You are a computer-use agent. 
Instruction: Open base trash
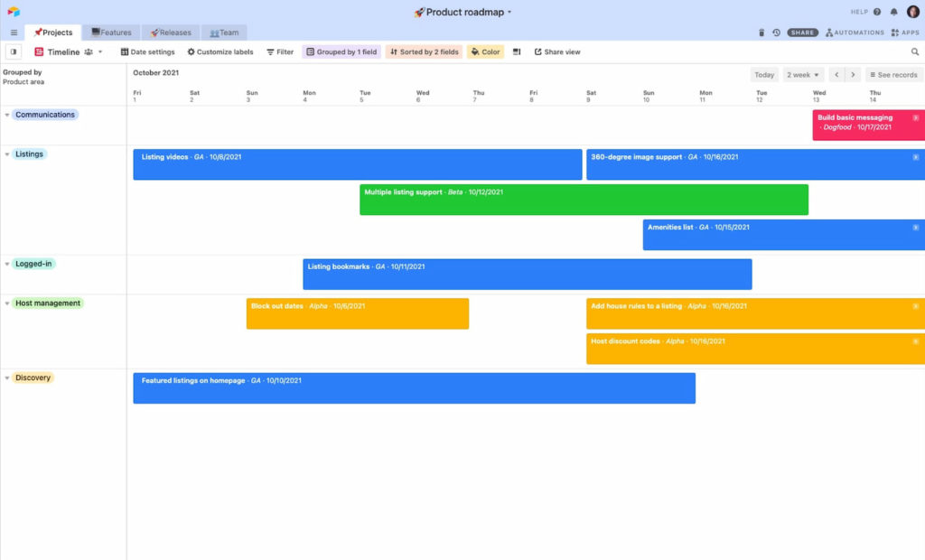pos(761,32)
